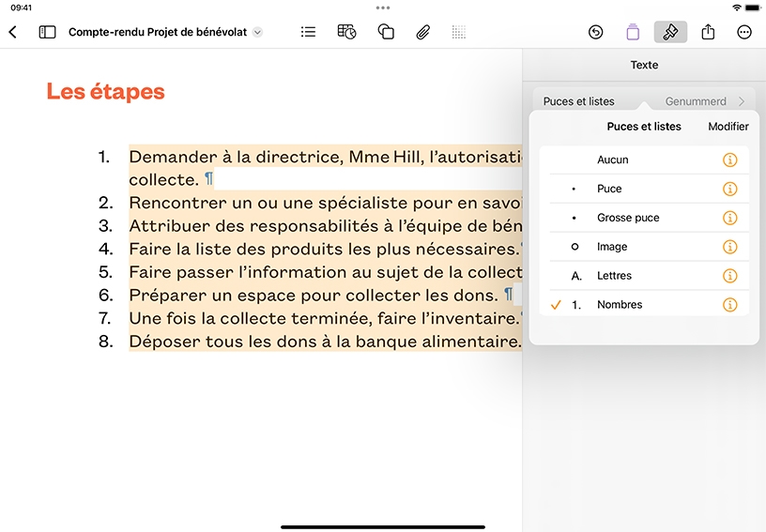Open info for the Aucun style
The height and width of the screenshot is (532, 766).
(x=729, y=160)
